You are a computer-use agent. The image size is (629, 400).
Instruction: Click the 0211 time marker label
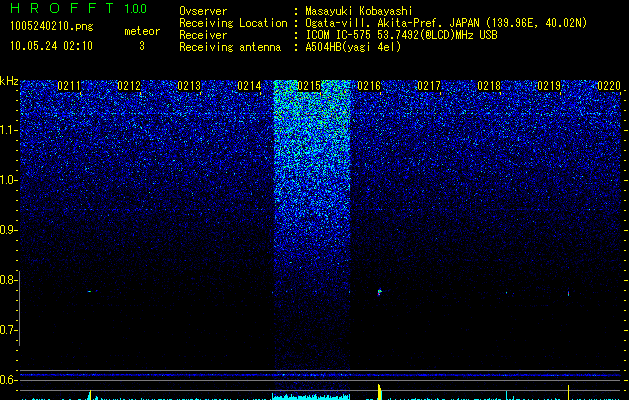point(69,86)
